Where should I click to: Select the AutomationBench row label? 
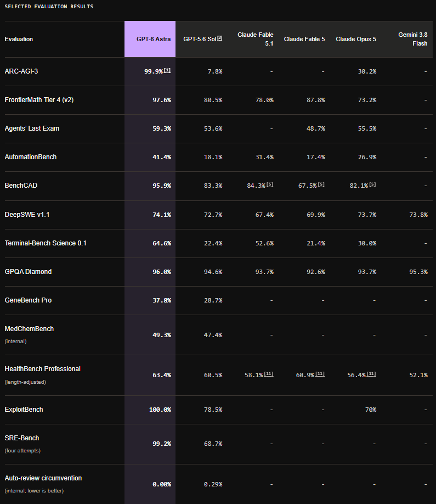(x=31, y=157)
